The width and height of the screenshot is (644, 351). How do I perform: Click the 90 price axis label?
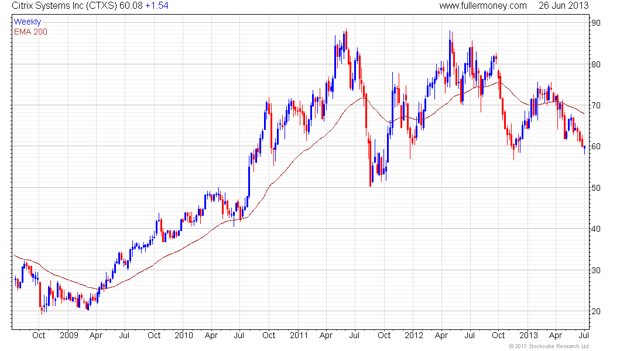pos(596,23)
